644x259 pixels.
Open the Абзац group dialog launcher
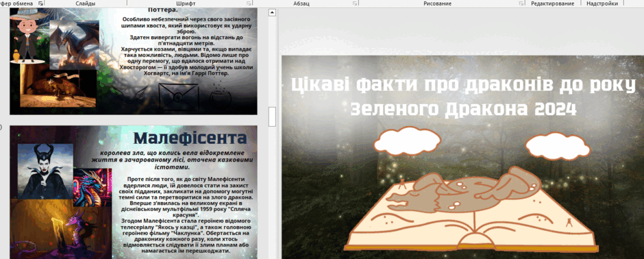354,3
